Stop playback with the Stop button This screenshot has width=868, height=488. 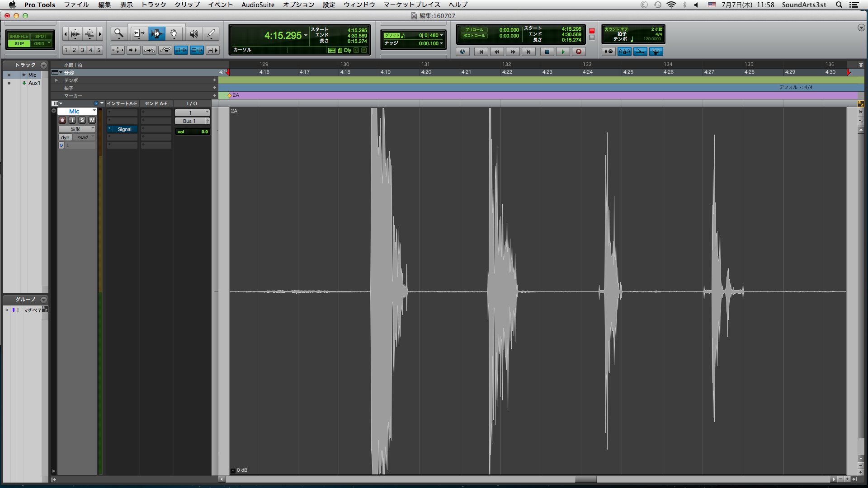point(547,52)
